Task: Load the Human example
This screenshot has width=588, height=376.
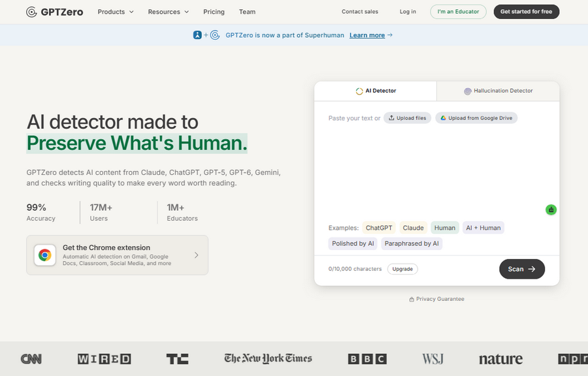Action: [x=445, y=228]
